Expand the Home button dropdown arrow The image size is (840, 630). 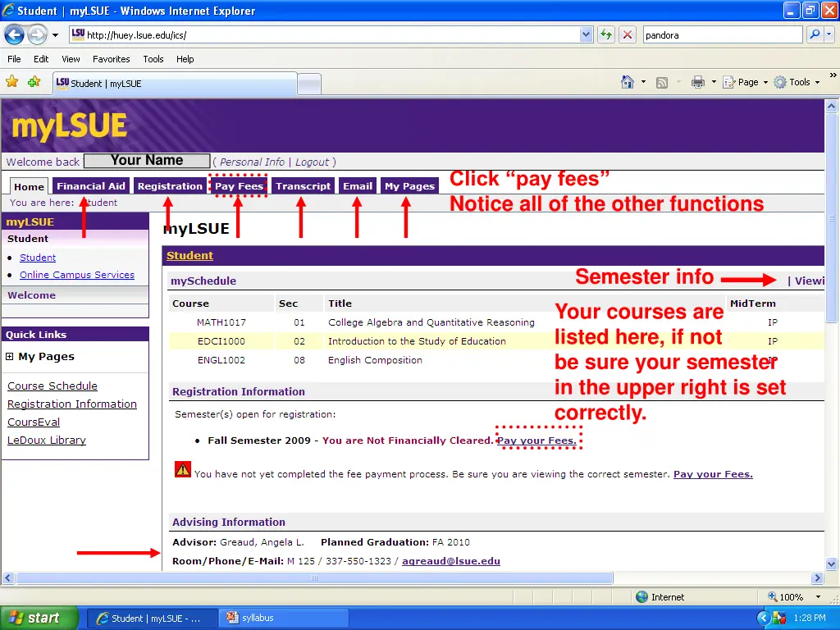[x=643, y=83]
